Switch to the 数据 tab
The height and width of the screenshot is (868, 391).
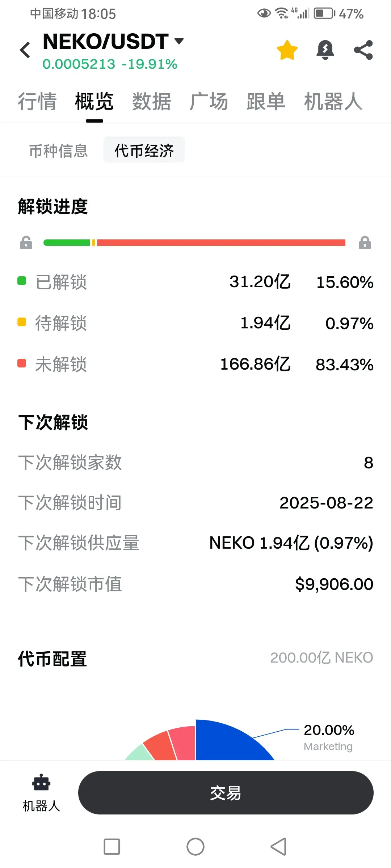tap(152, 102)
